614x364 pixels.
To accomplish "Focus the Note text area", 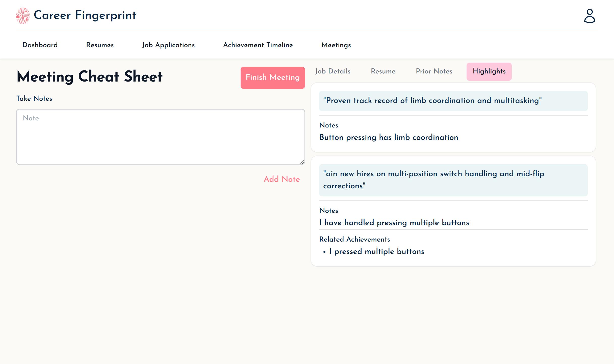I will tap(160, 137).
